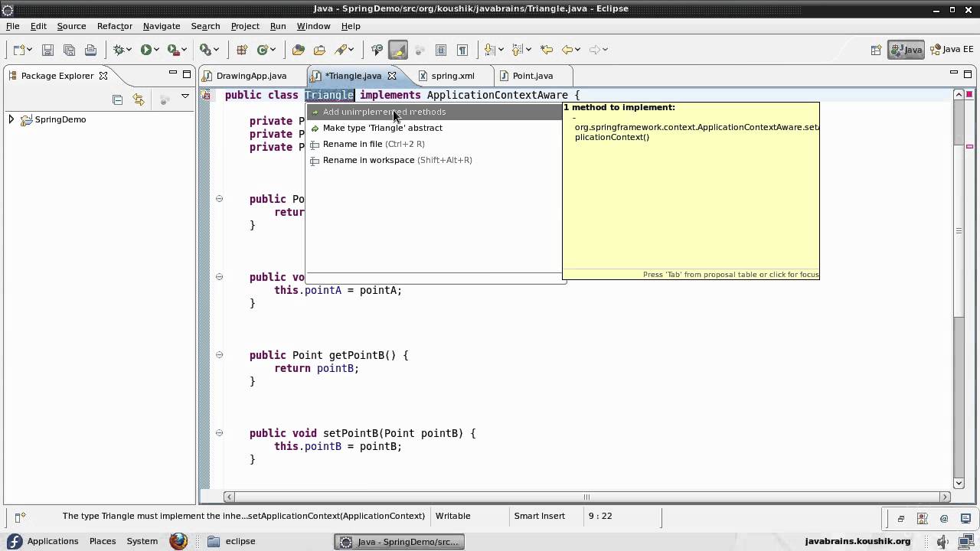The image size is (980, 551).
Task: Choose 'Make type Triangle abstract' quick fix
Action: tap(434, 128)
